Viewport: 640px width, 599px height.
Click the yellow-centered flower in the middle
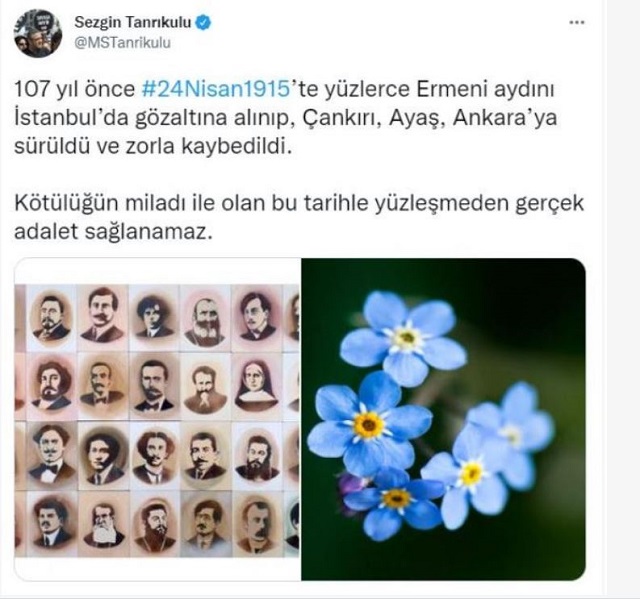(369, 424)
